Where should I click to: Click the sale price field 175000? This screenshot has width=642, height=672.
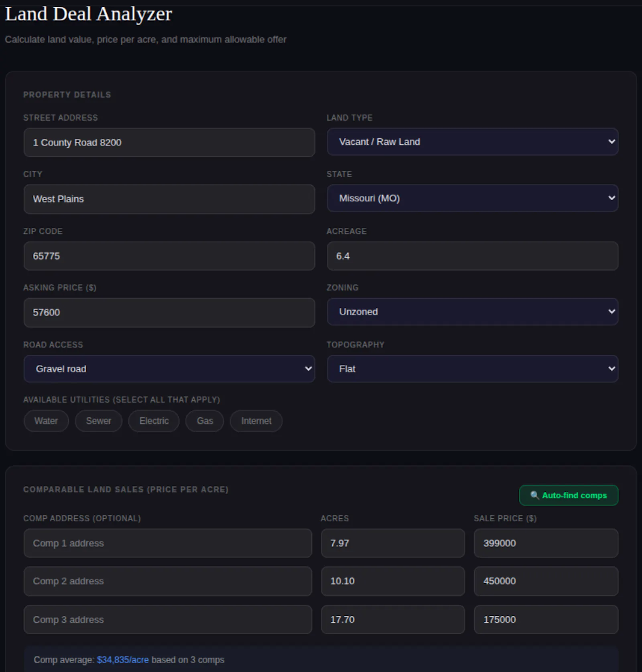(546, 619)
